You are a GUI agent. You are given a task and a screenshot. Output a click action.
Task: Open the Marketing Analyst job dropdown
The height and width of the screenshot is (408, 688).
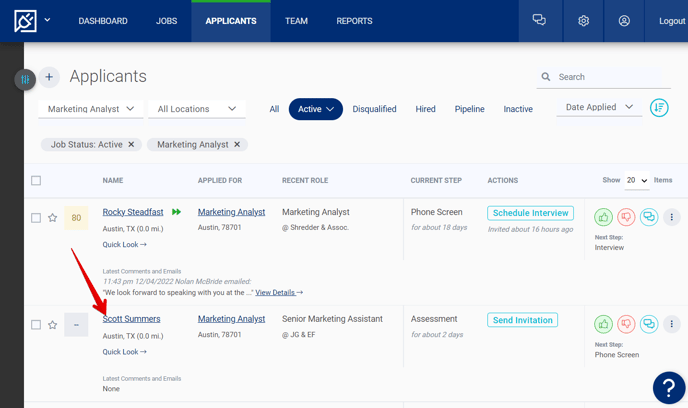(91, 109)
